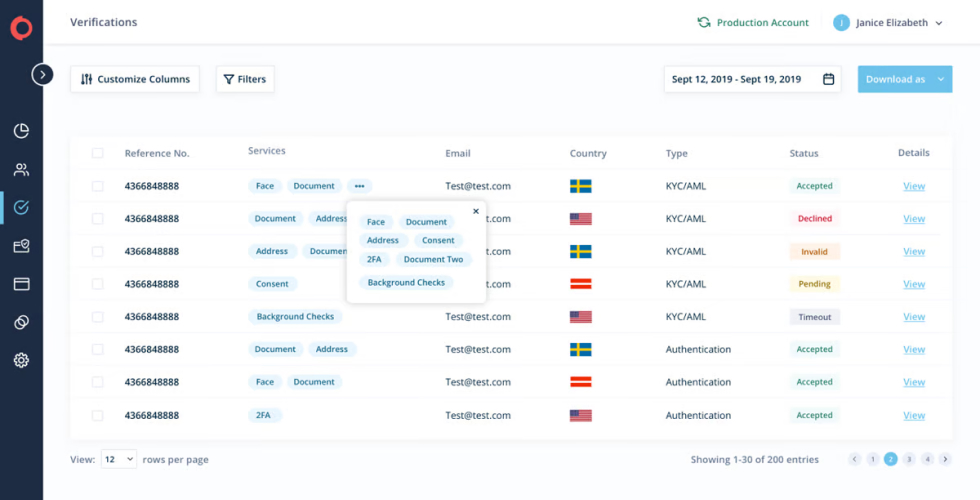Click the Consent chip in Pending row
Image resolution: width=980 pixels, height=500 pixels.
point(272,284)
